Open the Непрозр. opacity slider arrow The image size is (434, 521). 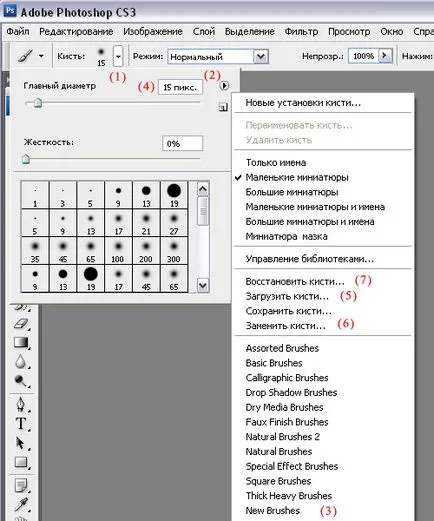click(385, 56)
